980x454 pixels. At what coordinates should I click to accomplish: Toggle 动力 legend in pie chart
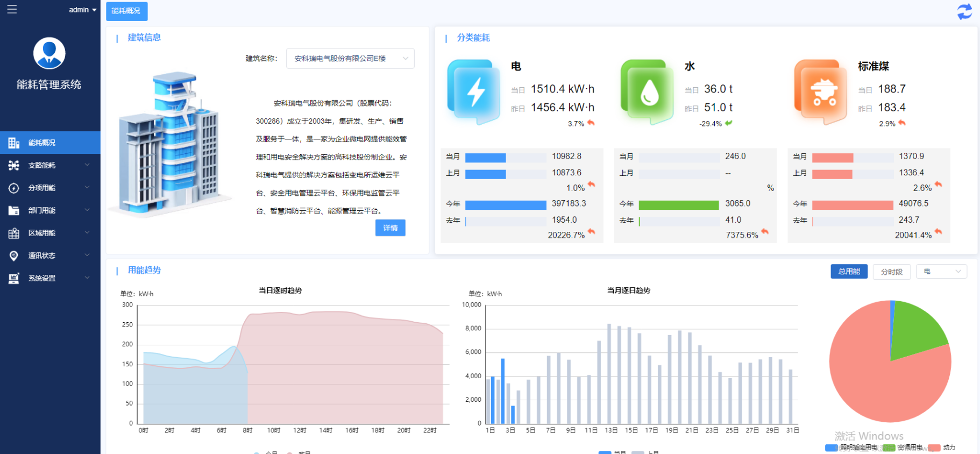pos(942,448)
